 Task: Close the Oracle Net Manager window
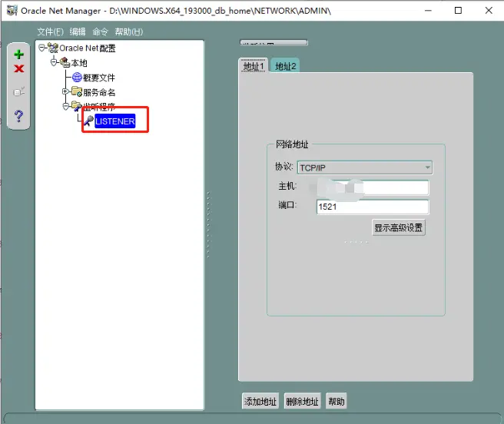point(489,11)
